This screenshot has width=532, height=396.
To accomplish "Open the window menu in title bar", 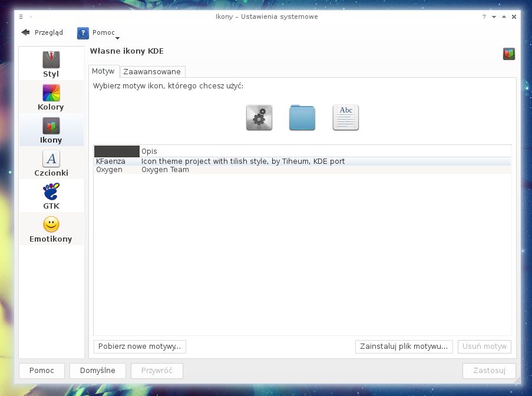I will click(21, 16).
